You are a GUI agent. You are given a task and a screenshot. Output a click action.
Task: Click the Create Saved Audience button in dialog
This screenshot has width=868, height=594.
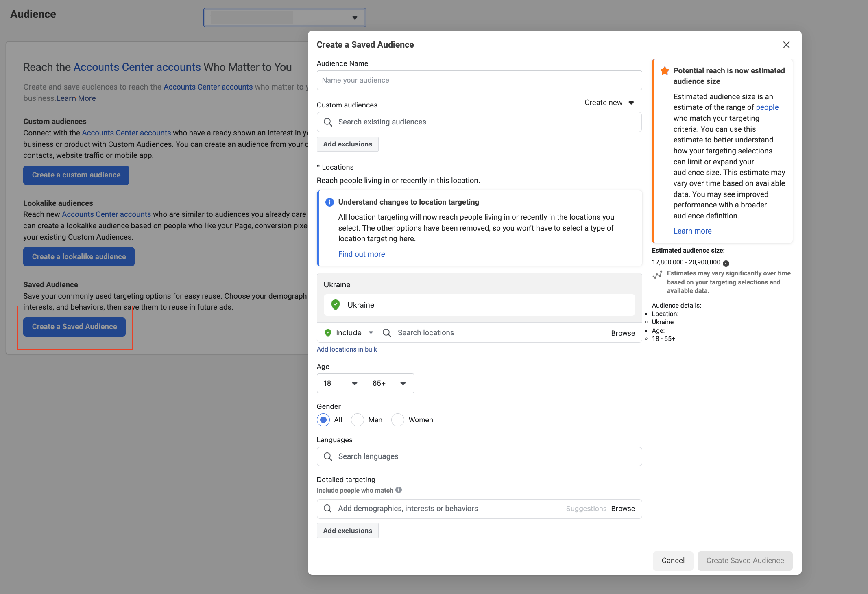coord(745,561)
